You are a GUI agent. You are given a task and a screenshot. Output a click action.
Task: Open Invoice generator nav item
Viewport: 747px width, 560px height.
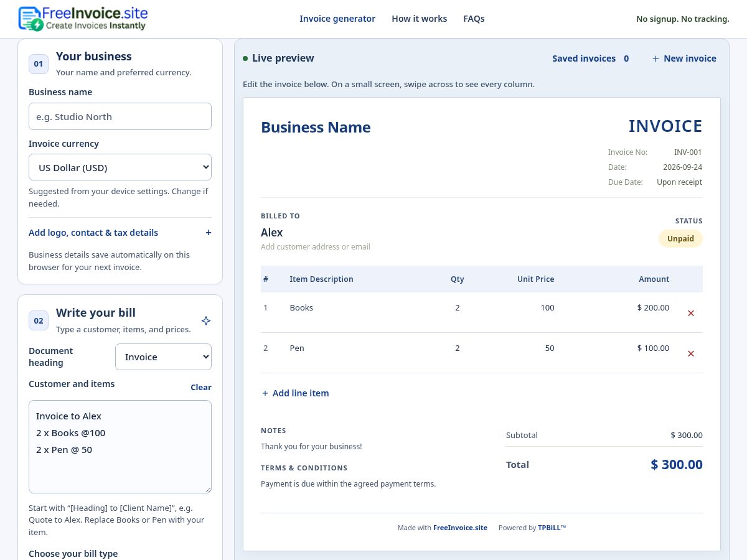coord(337,19)
